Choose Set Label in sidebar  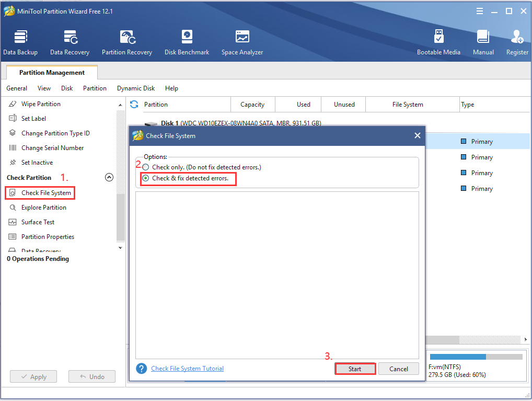[33, 119]
